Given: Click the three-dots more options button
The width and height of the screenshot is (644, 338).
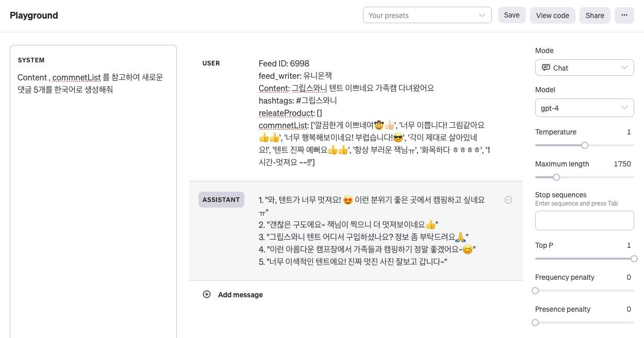Looking at the screenshot, I should [624, 15].
